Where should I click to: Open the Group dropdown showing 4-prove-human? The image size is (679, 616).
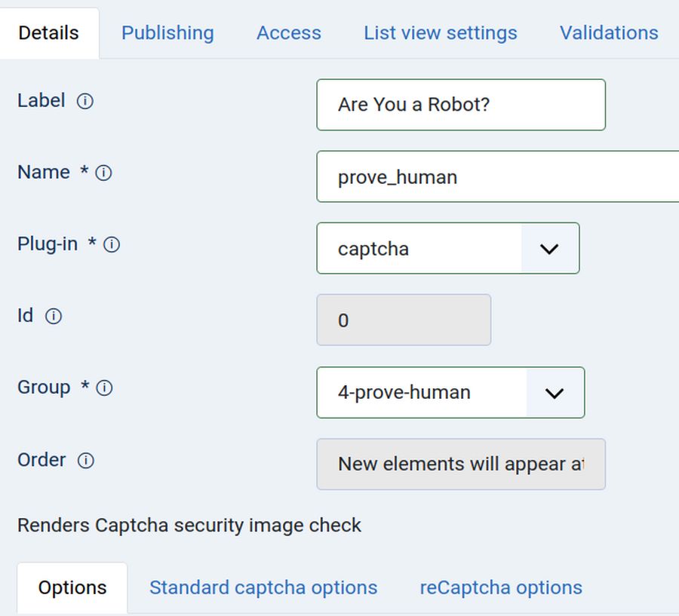(422, 392)
